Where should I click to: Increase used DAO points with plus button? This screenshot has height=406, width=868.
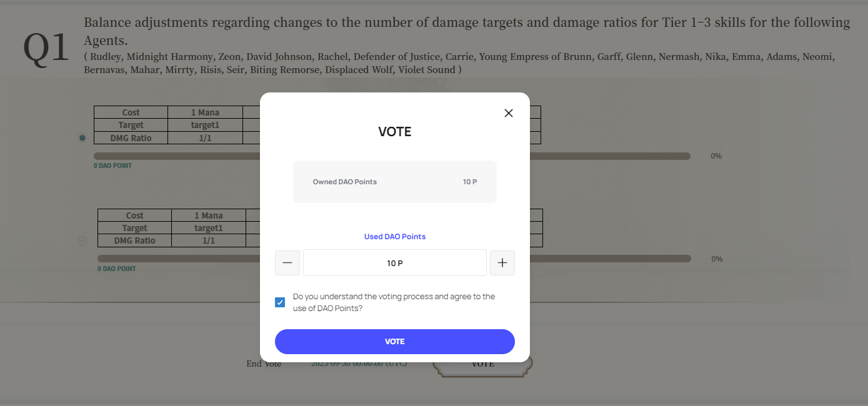coord(502,263)
